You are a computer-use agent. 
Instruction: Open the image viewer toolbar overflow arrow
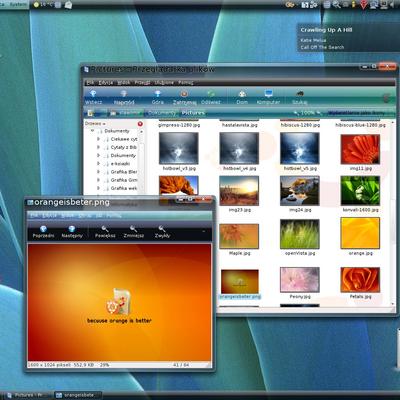[x=204, y=231]
